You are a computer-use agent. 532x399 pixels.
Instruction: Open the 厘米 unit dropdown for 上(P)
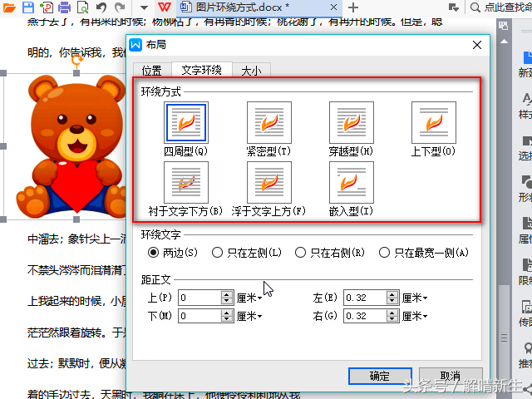249,298
